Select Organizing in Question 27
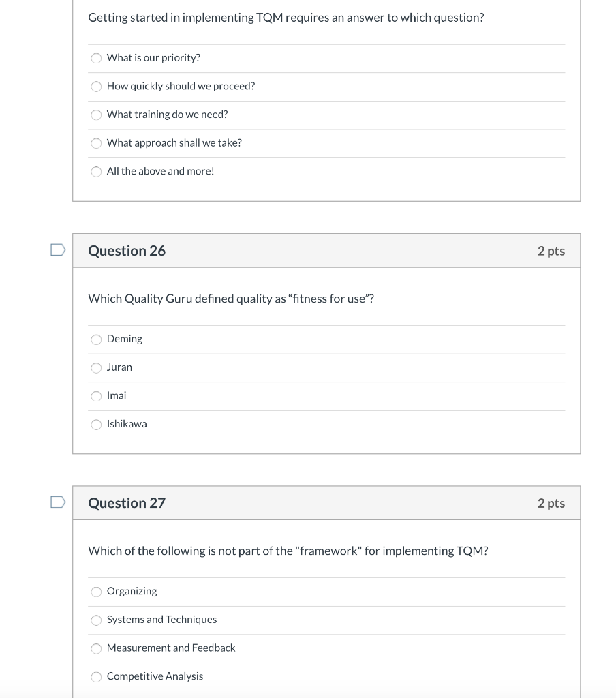 [96, 592]
